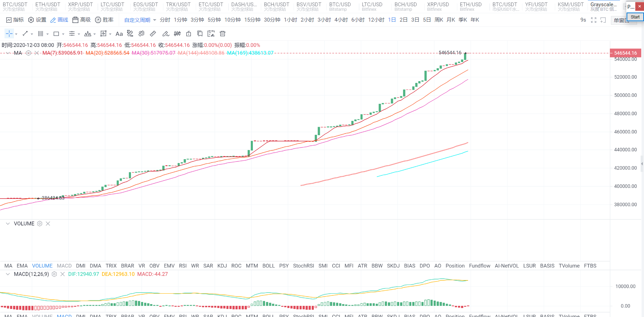Select the crosshair cursor tool
This screenshot has height=317, width=644.
[x=9, y=34]
